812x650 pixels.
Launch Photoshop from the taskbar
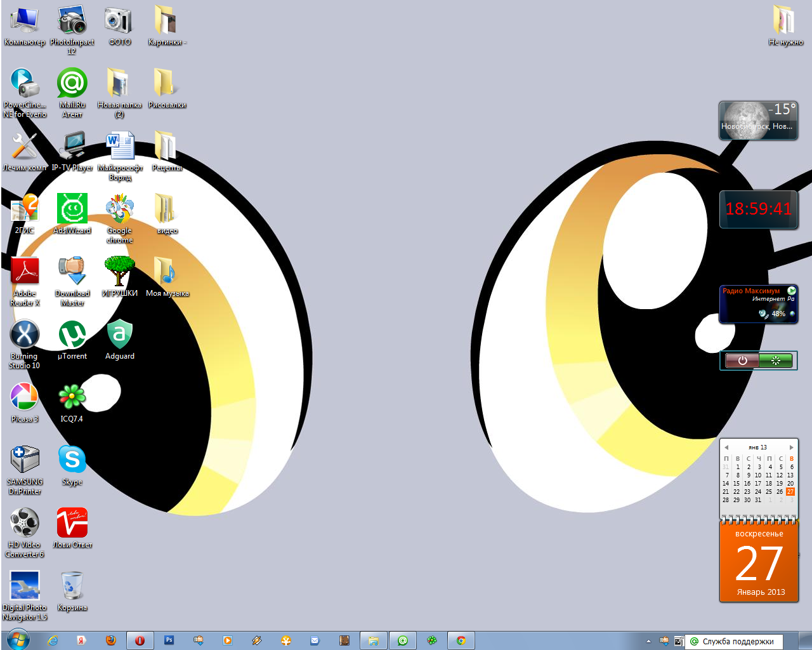click(169, 640)
